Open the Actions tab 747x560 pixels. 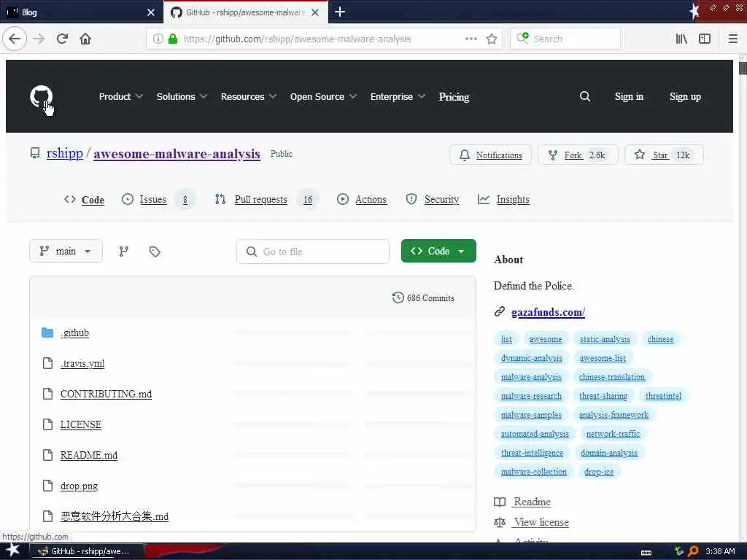coord(362,200)
